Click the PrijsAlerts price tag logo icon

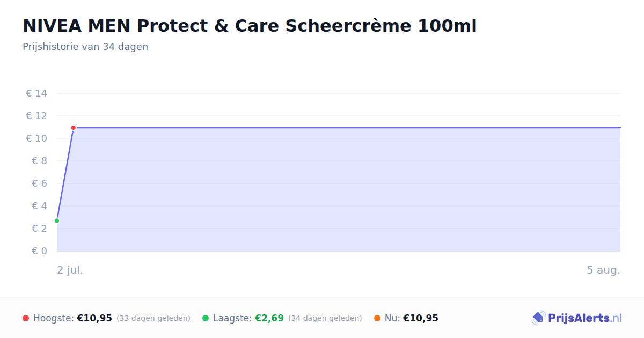coord(538,318)
